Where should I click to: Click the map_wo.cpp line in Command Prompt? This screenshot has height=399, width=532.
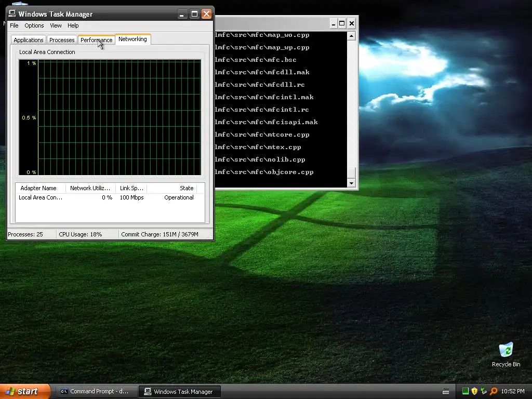[262, 35]
